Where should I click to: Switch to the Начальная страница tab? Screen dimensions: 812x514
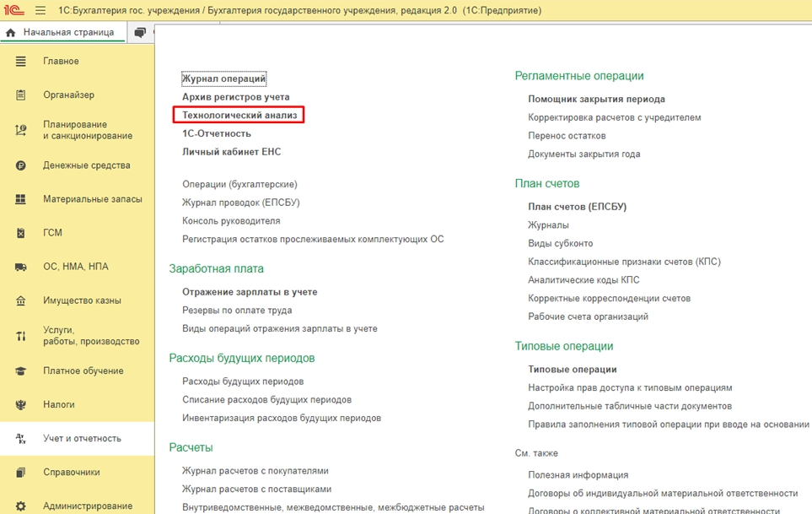pyautogui.click(x=67, y=32)
